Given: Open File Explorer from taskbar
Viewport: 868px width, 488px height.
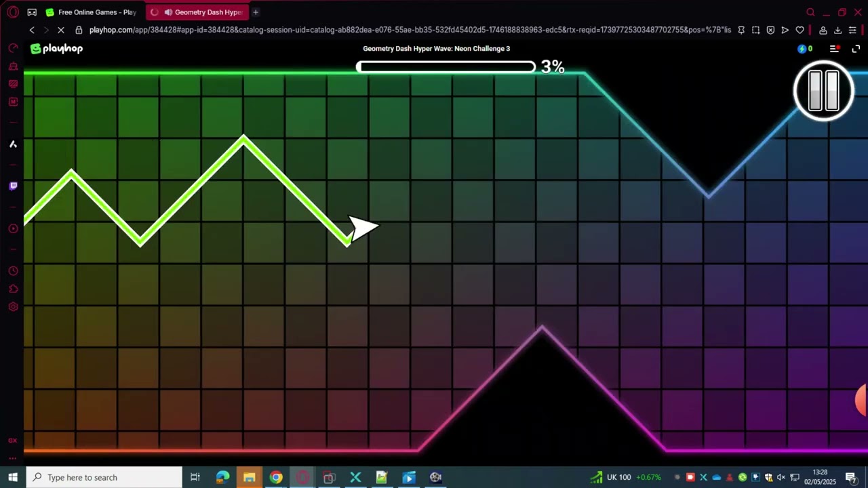Looking at the screenshot, I should [x=249, y=477].
